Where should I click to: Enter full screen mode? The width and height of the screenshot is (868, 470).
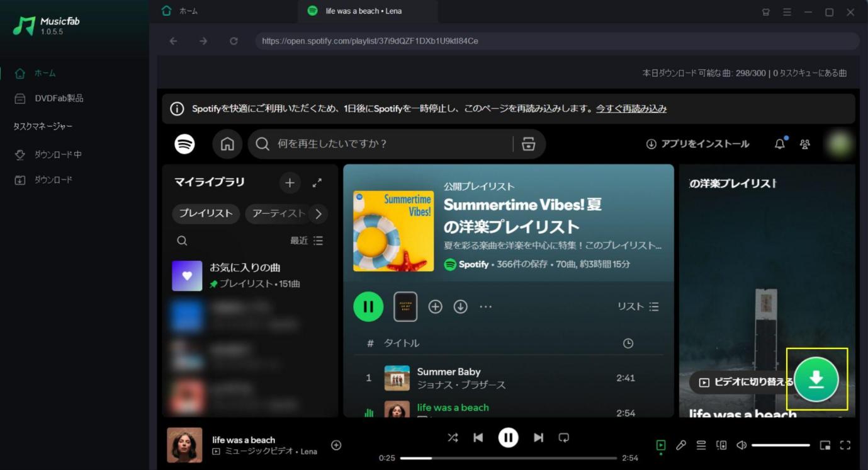tap(845, 445)
